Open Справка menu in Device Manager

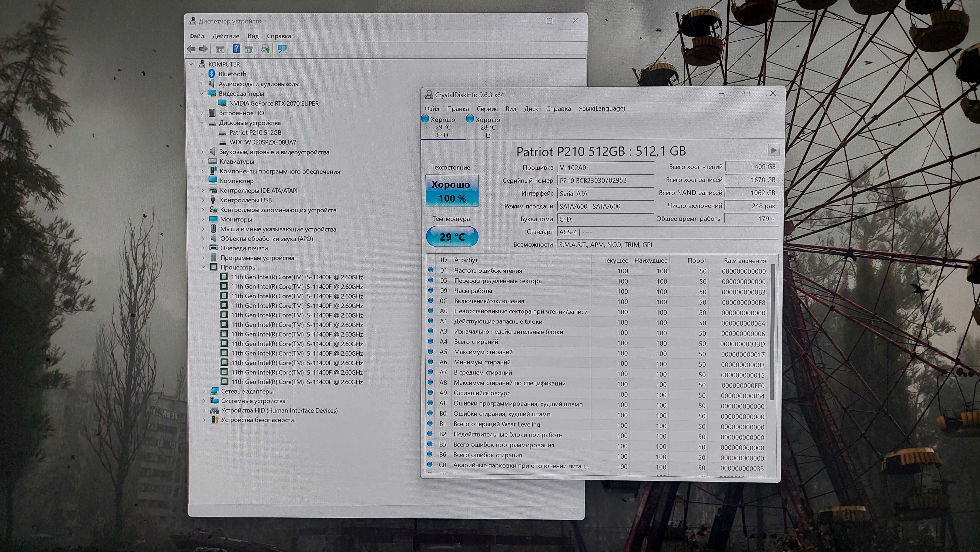pos(279,36)
